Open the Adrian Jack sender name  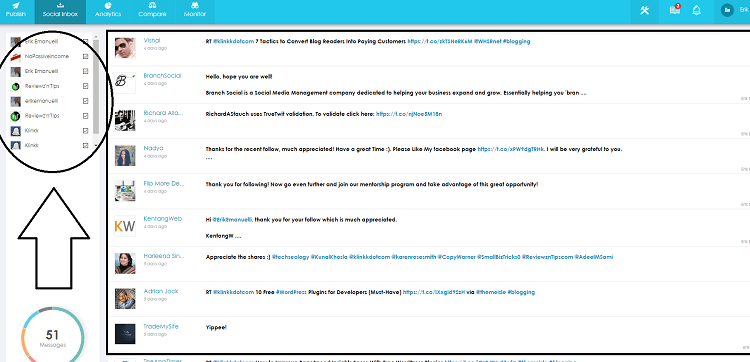click(x=161, y=291)
